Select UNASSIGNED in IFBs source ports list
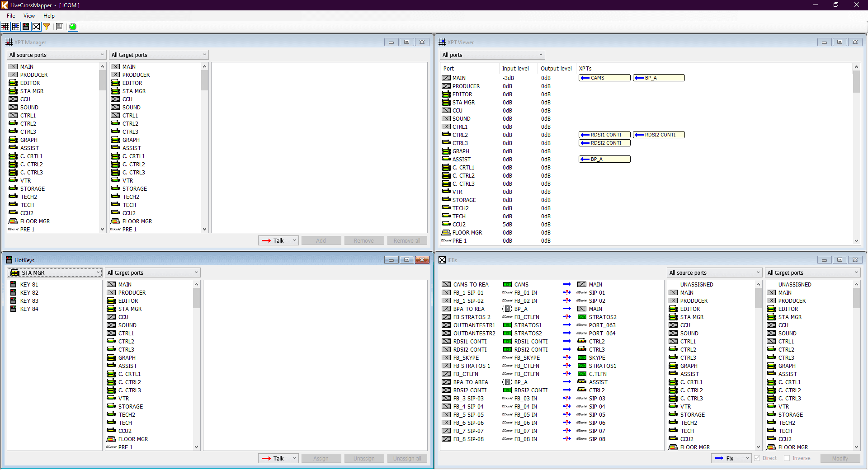Screen dimensions: 868x470 [x=697, y=284]
